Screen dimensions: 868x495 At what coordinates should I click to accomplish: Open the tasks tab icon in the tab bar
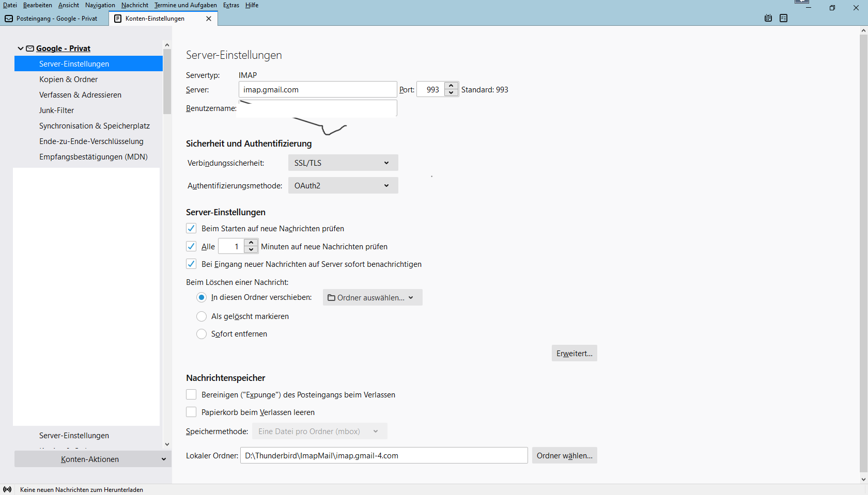[x=784, y=18]
